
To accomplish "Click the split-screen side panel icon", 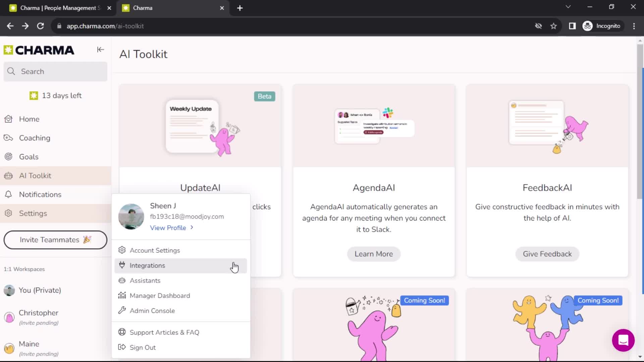I will point(572,26).
